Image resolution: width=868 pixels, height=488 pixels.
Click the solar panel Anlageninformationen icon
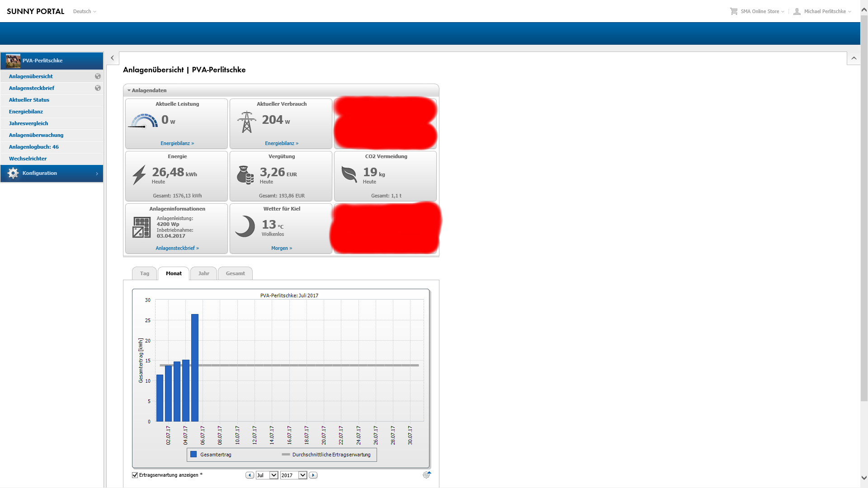142,227
